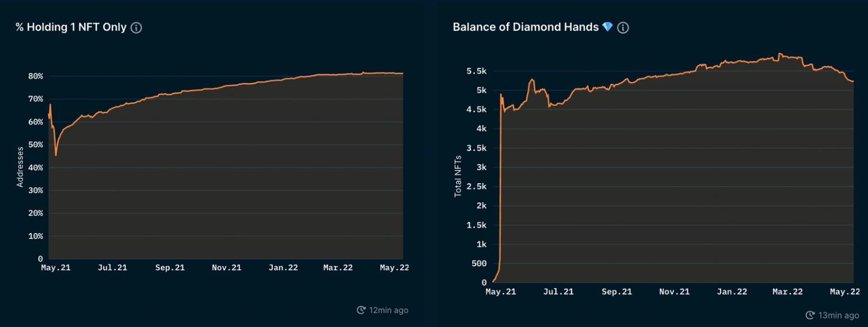Click the '12min ago' timestamp

tap(389, 310)
